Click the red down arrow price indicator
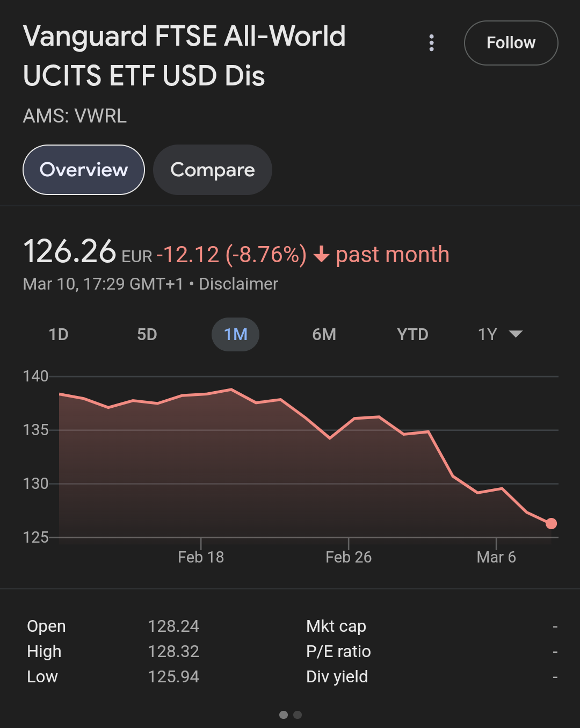The image size is (580, 728). click(x=321, y=254)
